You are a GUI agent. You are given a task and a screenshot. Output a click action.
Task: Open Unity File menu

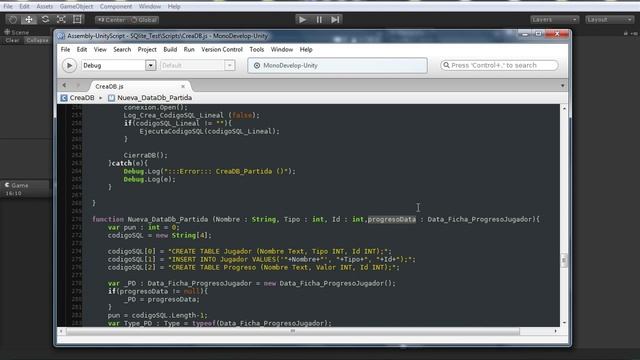pos(8,7)
